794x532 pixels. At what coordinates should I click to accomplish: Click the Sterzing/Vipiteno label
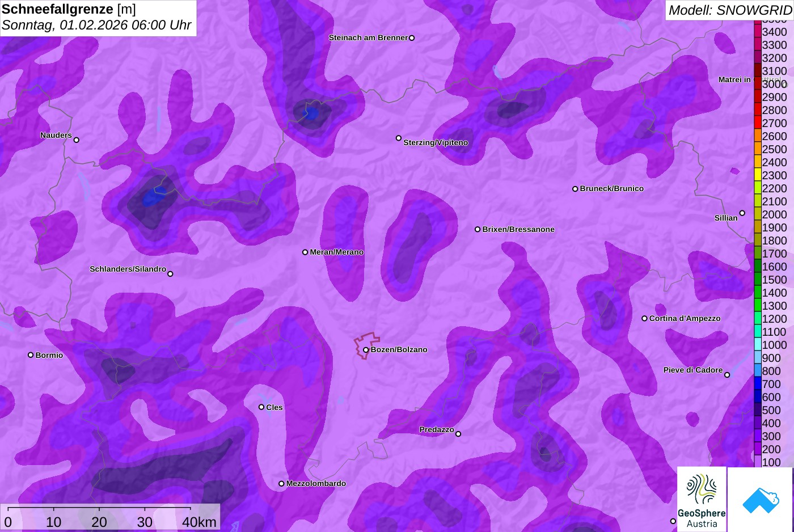436,142
